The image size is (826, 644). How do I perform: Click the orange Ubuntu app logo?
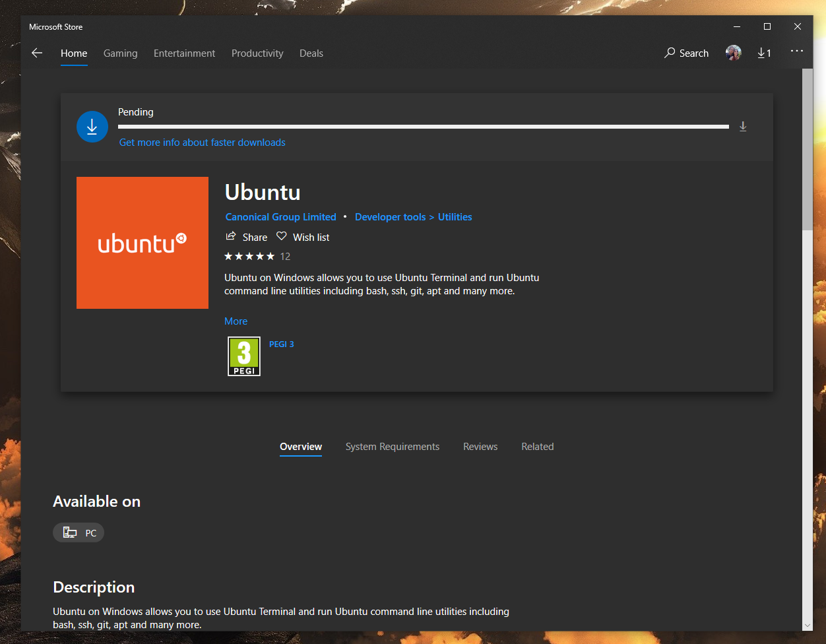point(143,243)
